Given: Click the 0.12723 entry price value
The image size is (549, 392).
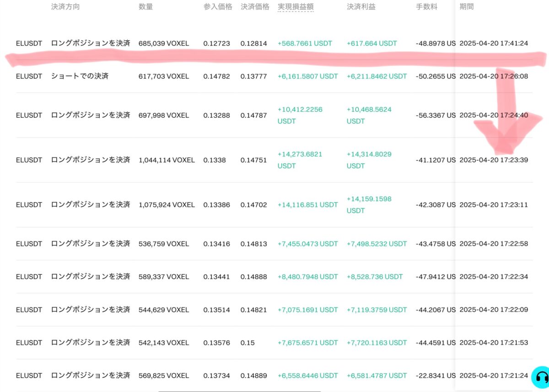Looking at the screenshot, I should click(x=217, y=43).
